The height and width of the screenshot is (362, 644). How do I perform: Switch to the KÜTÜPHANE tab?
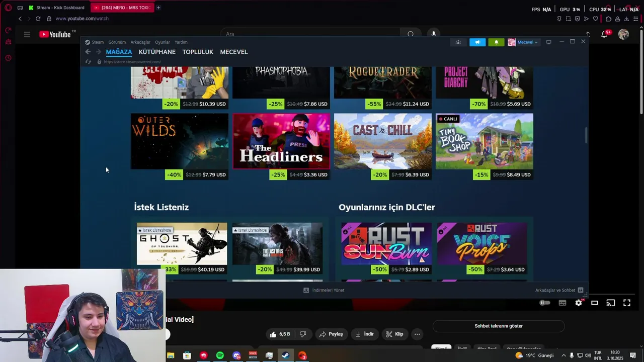(157, 52)
